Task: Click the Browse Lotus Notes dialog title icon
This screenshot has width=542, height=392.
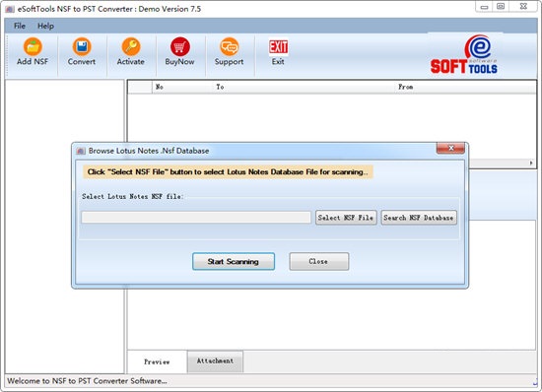Action: point(81,151)
